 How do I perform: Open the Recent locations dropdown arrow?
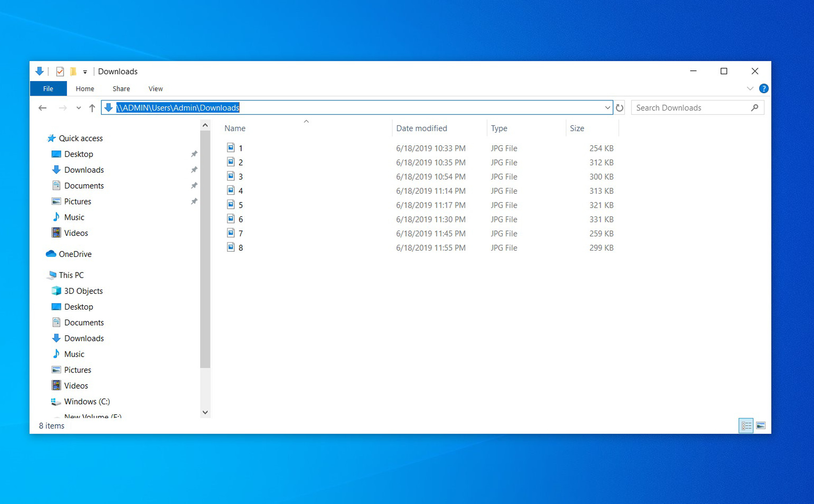tap(79, 108)
